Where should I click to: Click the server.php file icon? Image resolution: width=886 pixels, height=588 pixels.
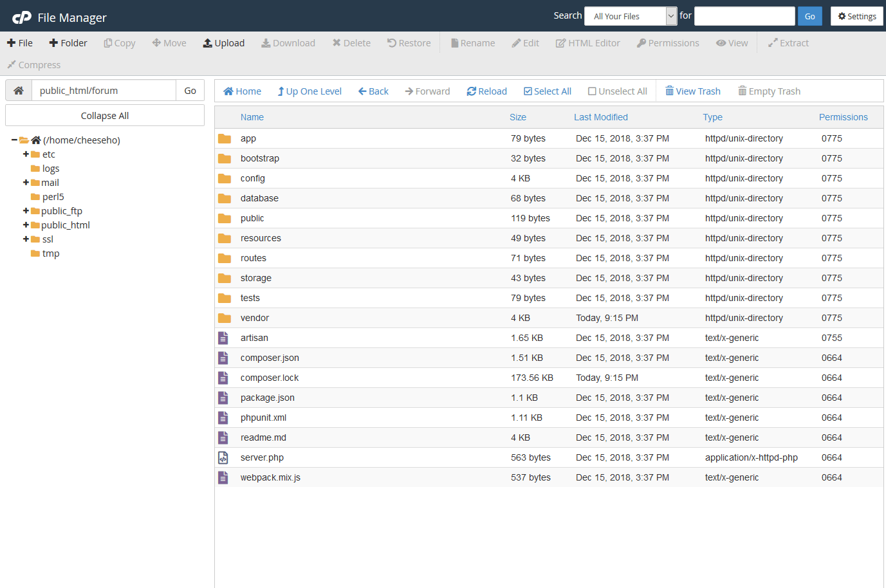tap(223, 457)
